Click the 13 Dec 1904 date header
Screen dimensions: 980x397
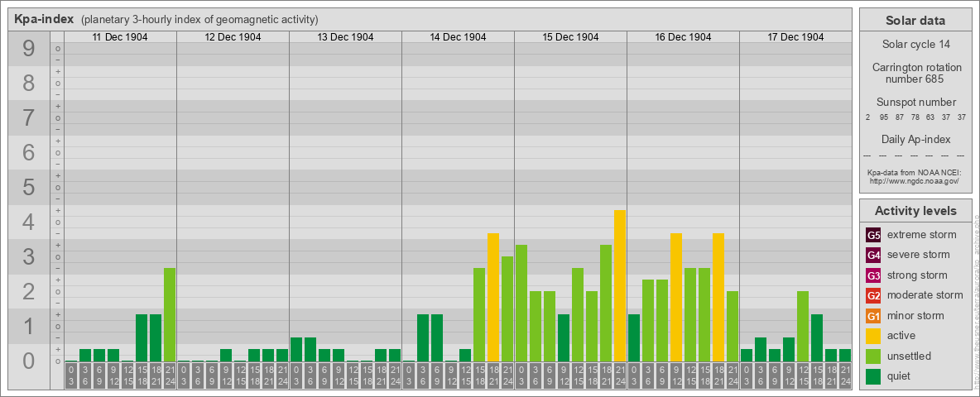[345, 37]
